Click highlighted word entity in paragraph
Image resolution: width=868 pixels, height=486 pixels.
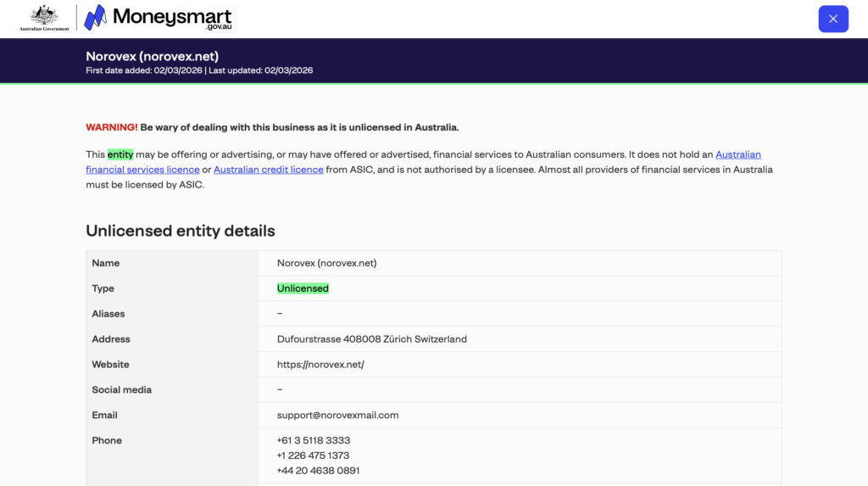120,154
